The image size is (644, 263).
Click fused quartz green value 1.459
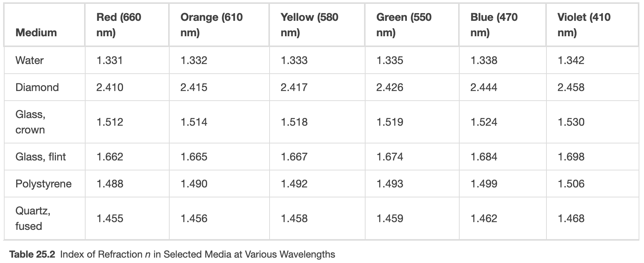point(389,218)
